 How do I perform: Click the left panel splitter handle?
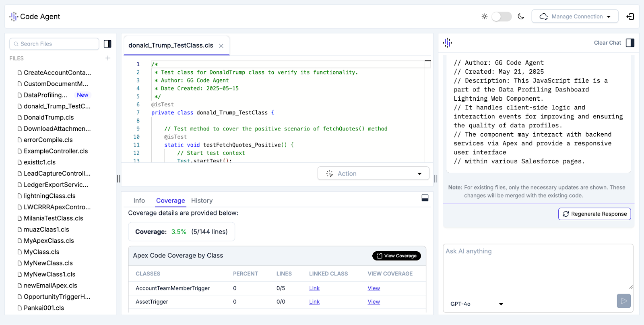(x=119, y=178)
